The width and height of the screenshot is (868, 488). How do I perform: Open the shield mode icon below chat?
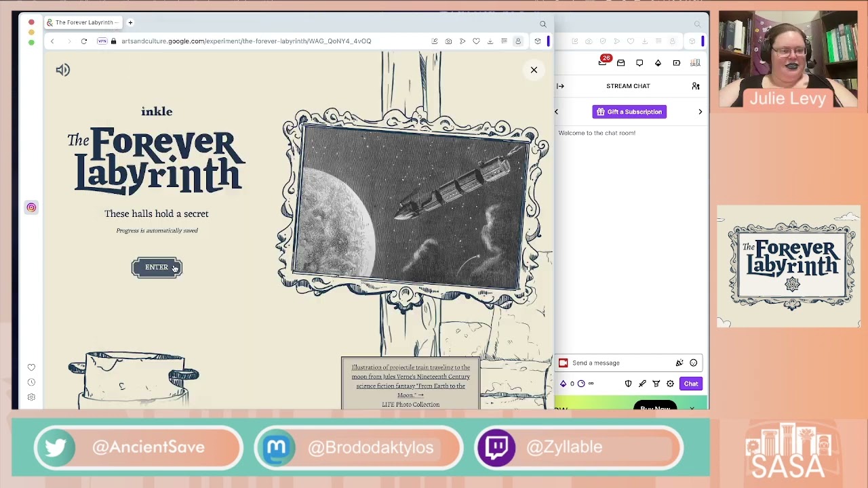(628, 384)
